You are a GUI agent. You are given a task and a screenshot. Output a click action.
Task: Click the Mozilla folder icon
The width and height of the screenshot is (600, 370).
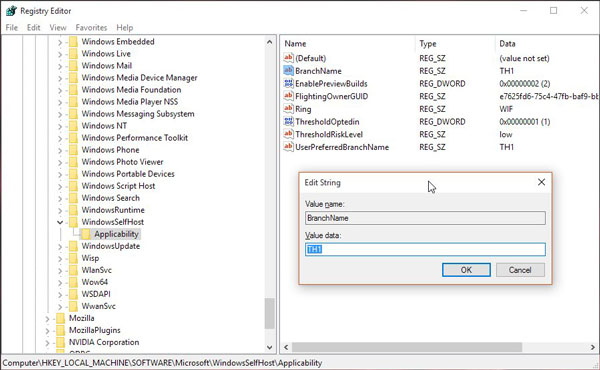coord(60,318)
